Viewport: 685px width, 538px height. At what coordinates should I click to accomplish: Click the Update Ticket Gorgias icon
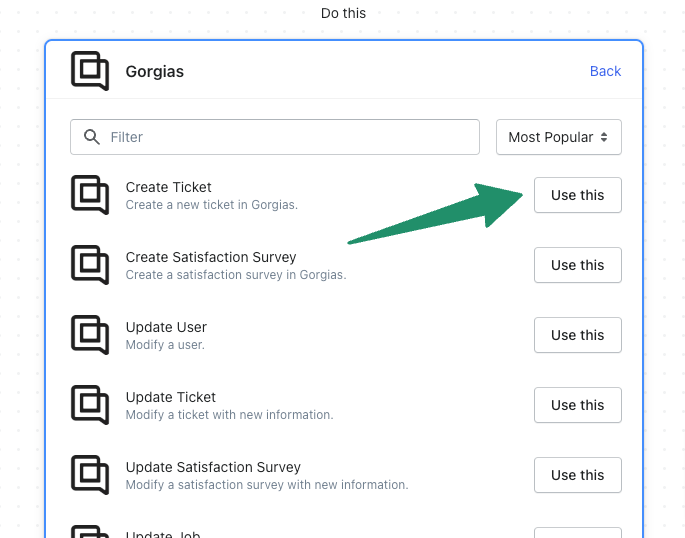pos(90,405)
